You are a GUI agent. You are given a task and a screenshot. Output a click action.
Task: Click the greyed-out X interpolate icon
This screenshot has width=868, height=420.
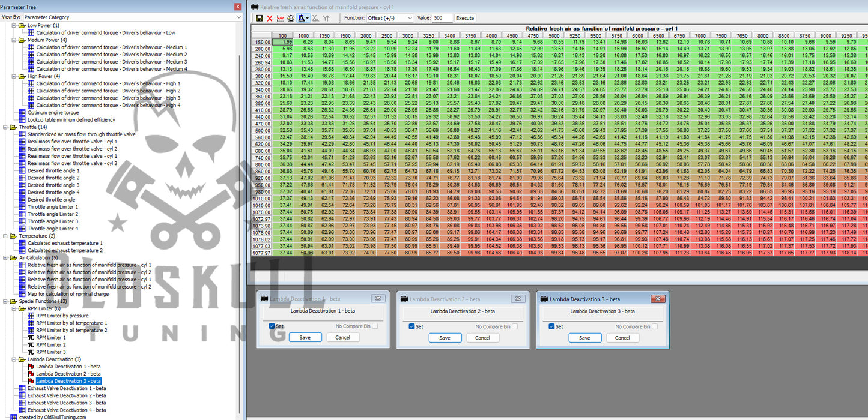click(315, 18)
